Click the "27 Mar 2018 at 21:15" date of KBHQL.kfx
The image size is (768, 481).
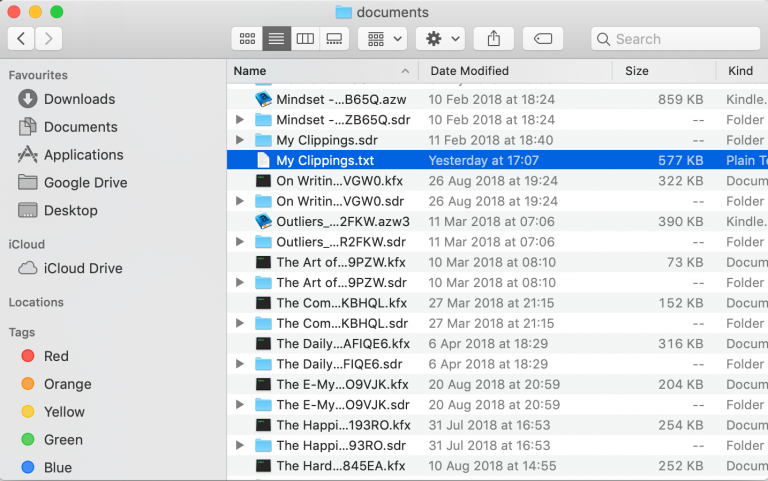pos(491,303)
